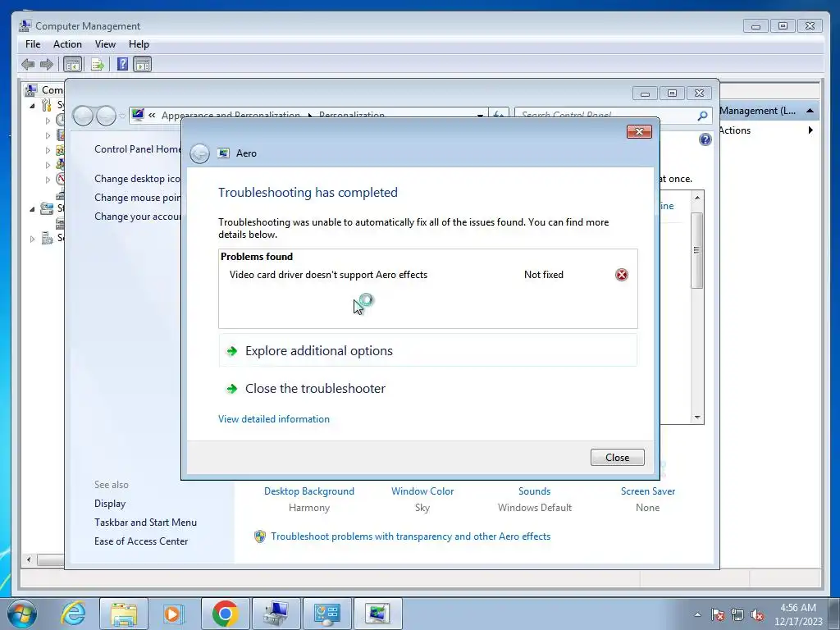Click theme list scrollbar up arrow
The width and height of the screenshot is (840, 630).
click(697, 198)
